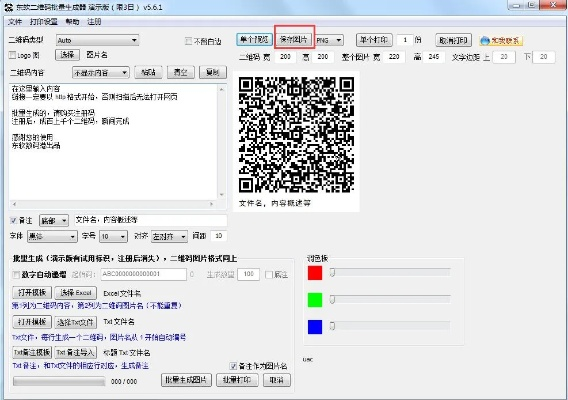Click the 和我联系 contact icon button

click(501, 40)
